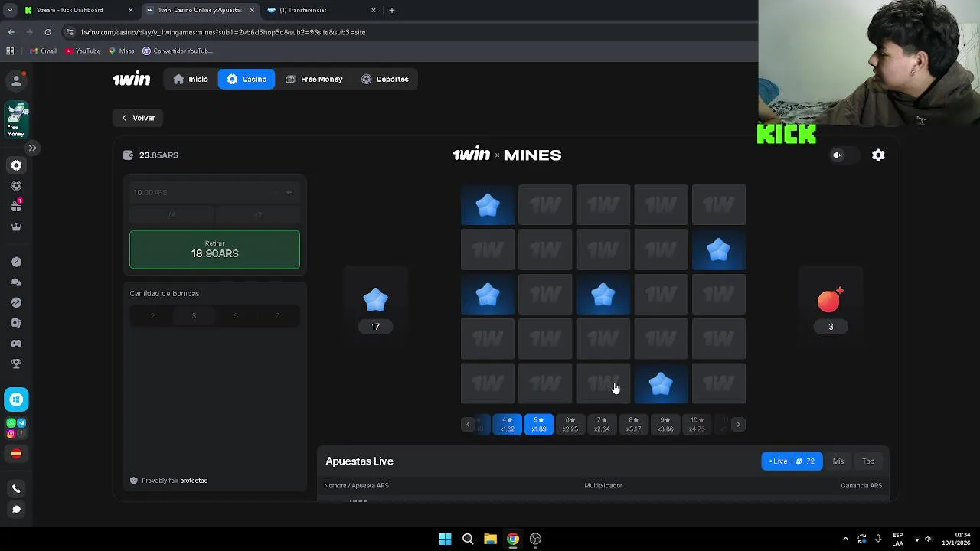Open the Spanish flag language selector

point(16,454)
